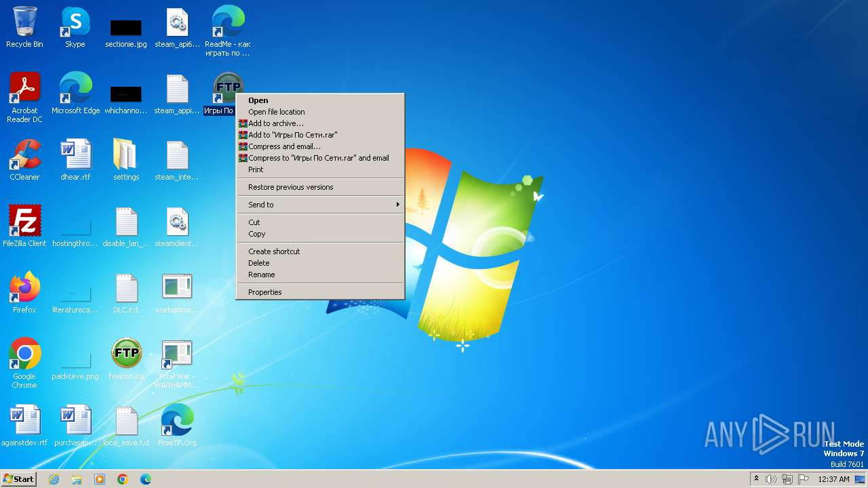Select the Microsoft Edge desktop shortcut
Screen dimensions: 868x488
75,94
